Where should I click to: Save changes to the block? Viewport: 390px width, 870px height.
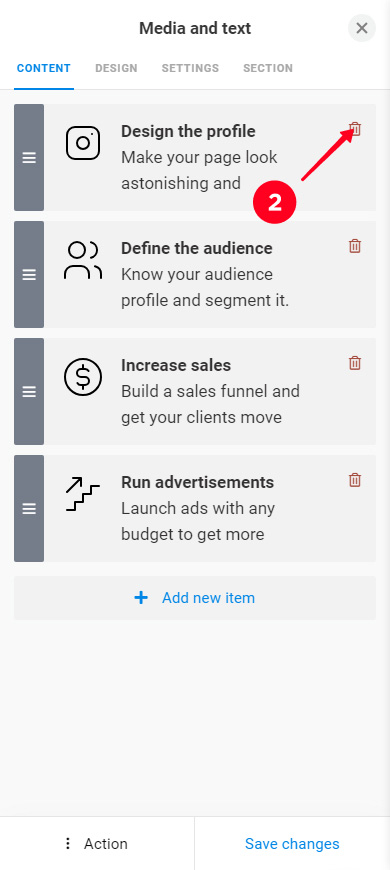point(292,843)
